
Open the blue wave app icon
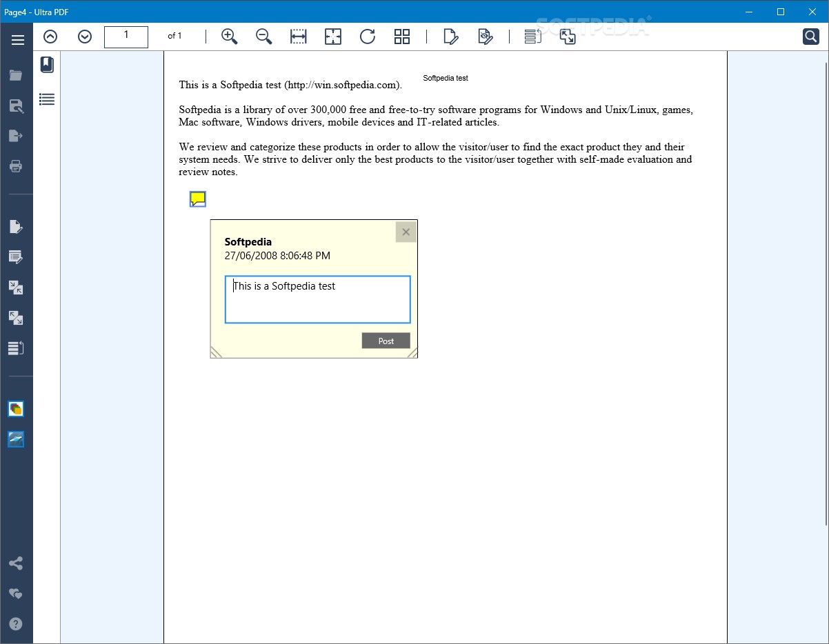(x=16, y=439)
